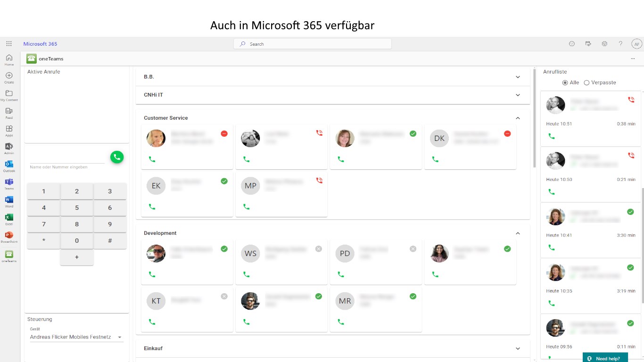Click the green dial call button
Viewport: 644px width, 362px height.
pyautogui.click(x=117, y=157)
